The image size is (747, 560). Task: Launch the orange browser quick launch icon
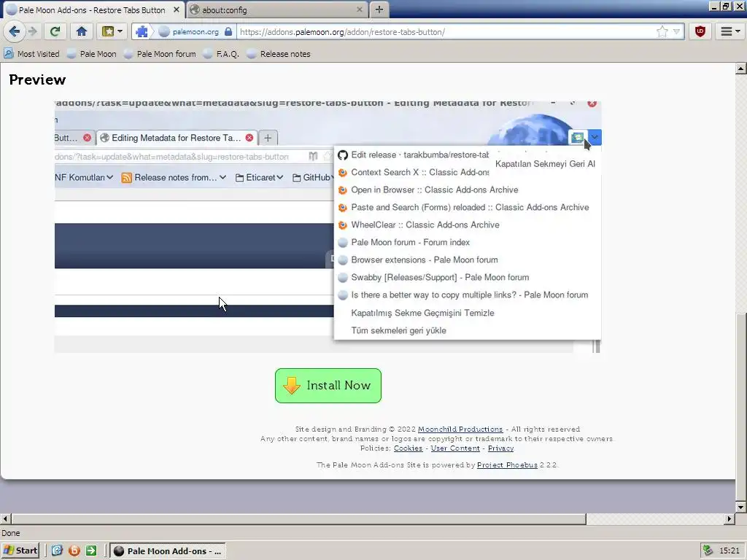point(74,551)
